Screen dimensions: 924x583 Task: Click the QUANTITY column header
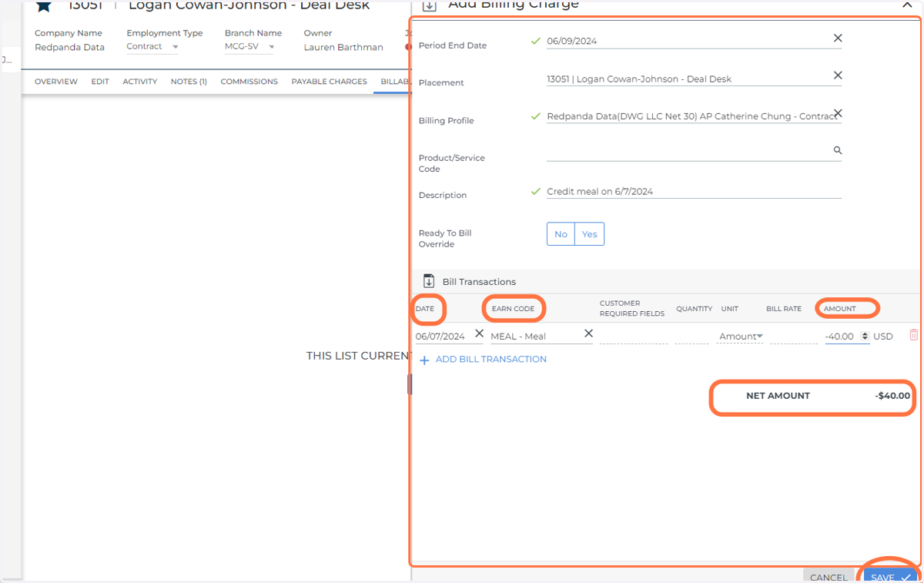pyautogui.click(x=695, y=309)
